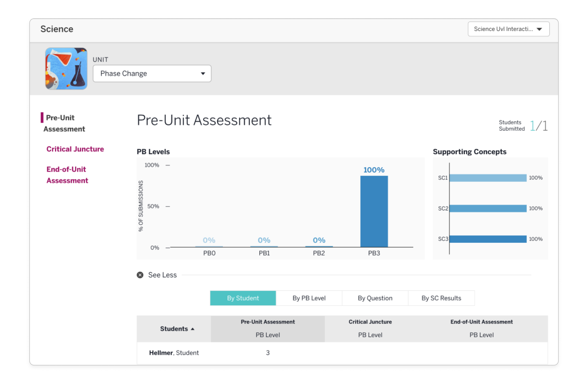
Task: Open Critical Juncture in sidebar
Action: coord(75,149)
